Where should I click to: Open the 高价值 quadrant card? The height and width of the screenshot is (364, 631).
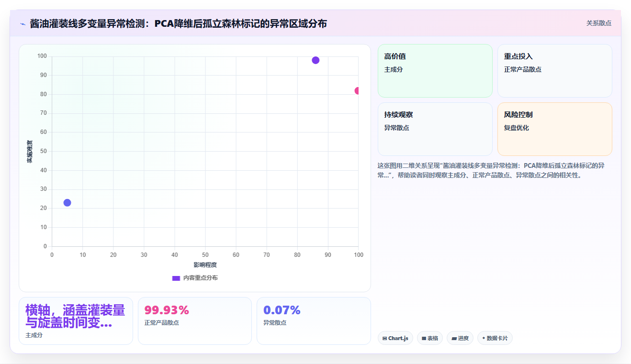tap(435, 71)
